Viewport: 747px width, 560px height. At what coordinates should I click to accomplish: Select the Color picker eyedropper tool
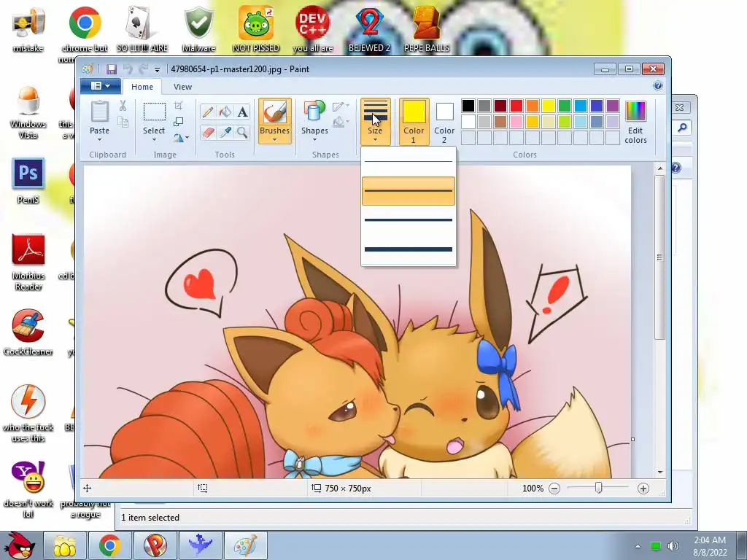coord(225,132)
